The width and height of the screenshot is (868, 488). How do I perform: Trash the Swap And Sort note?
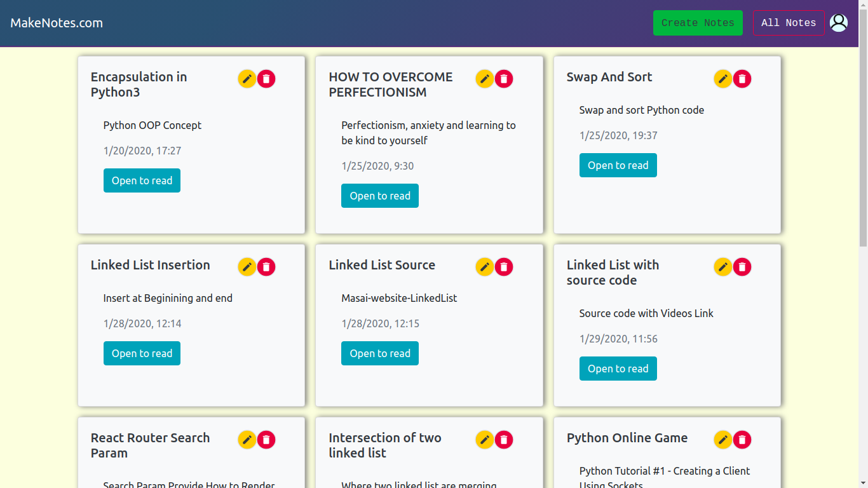tap(742, 79)
